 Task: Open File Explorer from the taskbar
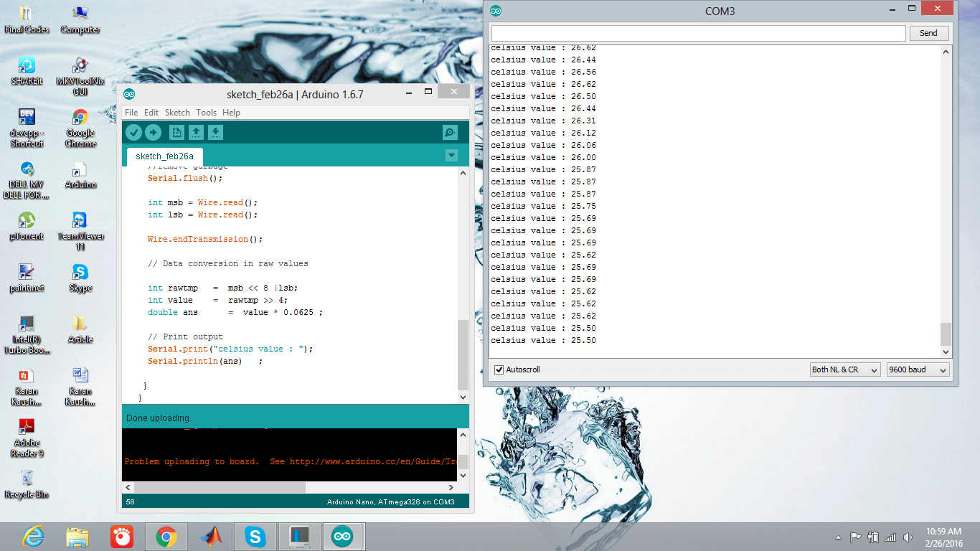(77, 537)
